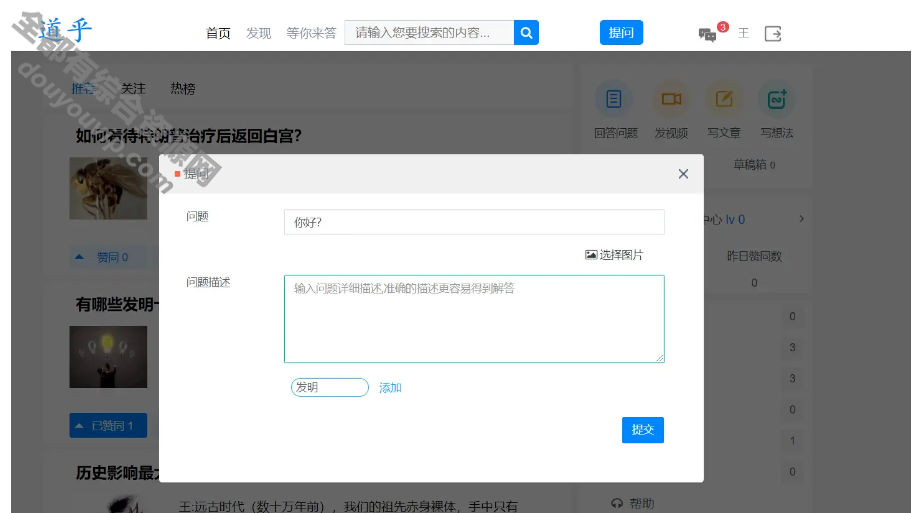Viewport: 921px width, 513px height.
Task: Click the 发明 tag input box
Action: [x=330, y=387]
